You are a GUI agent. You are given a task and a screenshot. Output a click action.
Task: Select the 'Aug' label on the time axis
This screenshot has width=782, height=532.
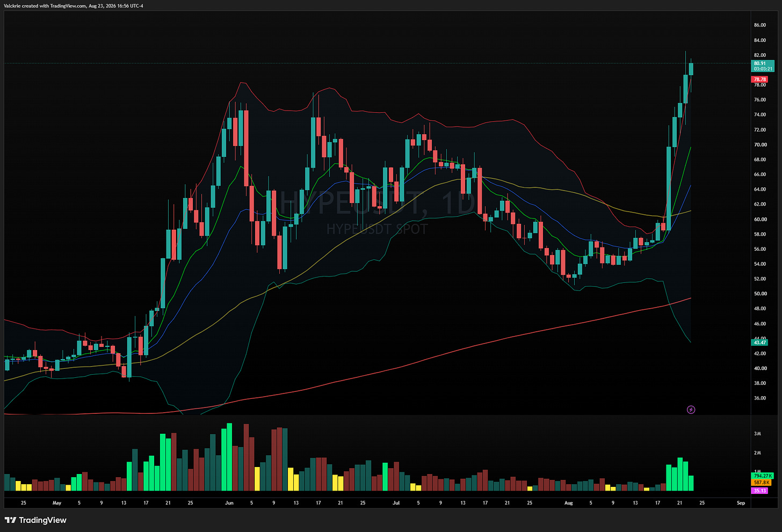pos(569,503)
